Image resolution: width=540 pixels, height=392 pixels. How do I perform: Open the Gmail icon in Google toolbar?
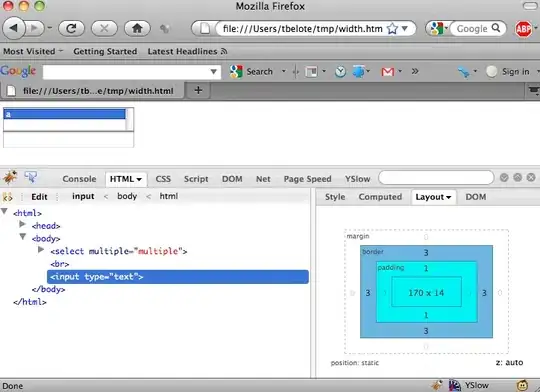[x=387, y=72]
